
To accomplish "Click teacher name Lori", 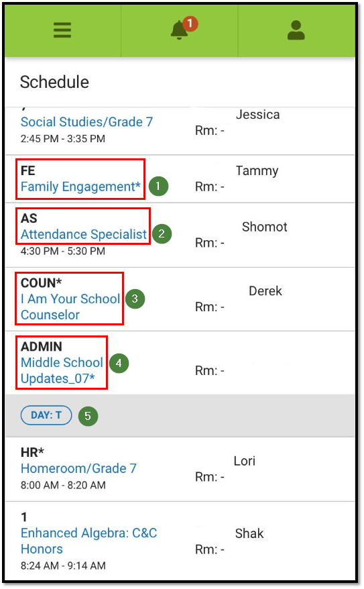I will tap(244, 460).
